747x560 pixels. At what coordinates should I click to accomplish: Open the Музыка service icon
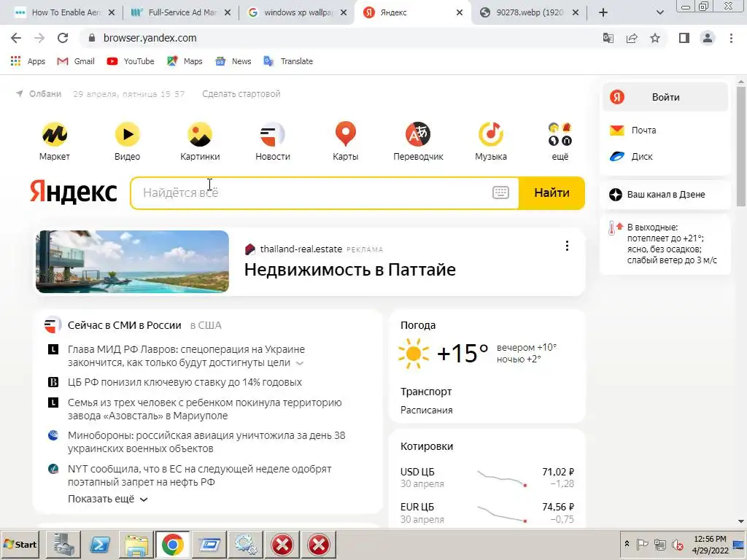491,141
